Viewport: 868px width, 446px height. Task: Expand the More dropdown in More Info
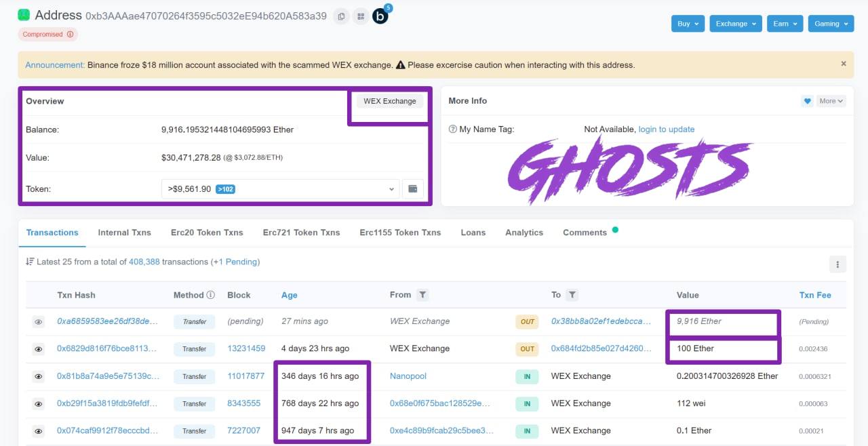pyautogui.click(x=831, y=101)
